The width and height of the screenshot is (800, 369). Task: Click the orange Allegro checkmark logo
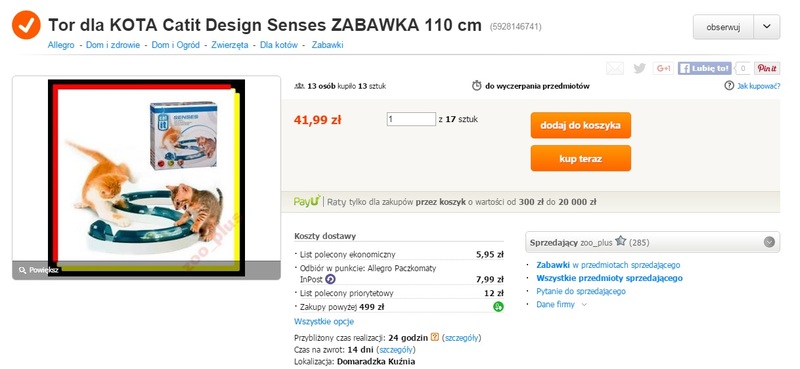(x=26, y=25)
